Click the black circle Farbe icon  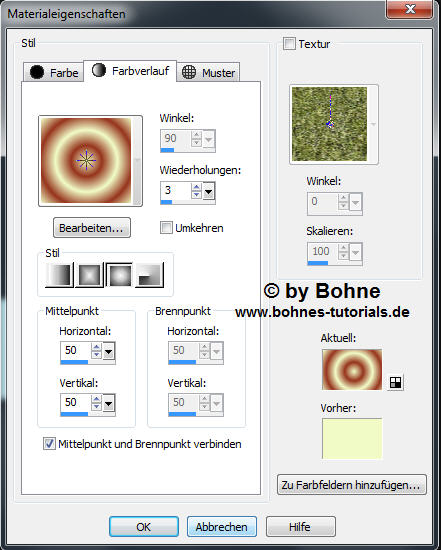tap(37, 72)
